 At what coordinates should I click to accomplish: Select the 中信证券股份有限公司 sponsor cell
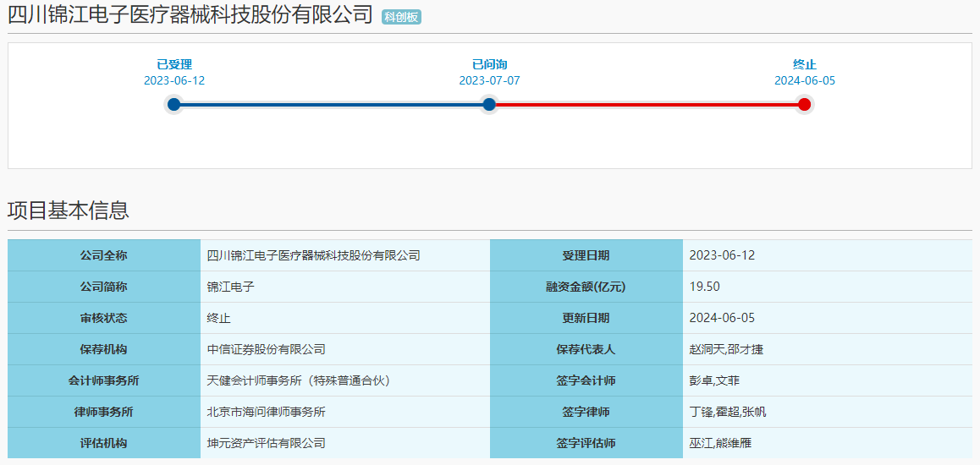[x=267, y=349]
